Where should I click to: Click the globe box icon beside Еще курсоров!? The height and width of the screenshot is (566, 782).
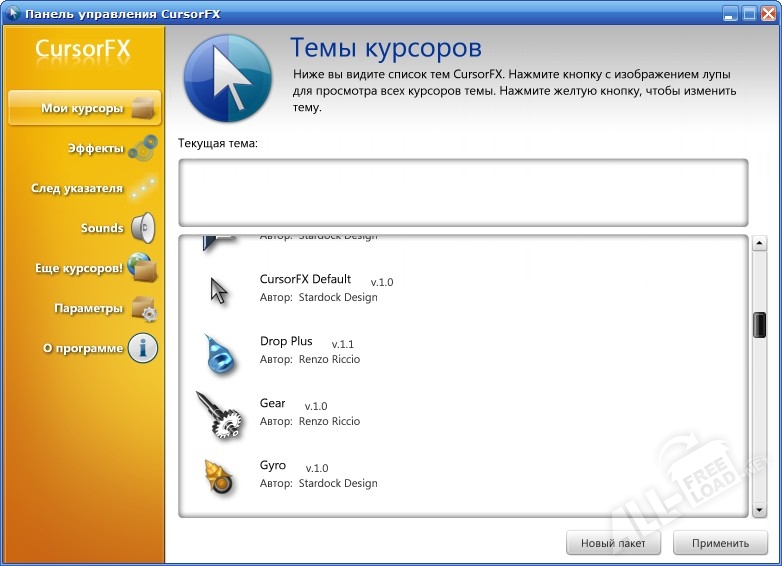pos(142,267)
